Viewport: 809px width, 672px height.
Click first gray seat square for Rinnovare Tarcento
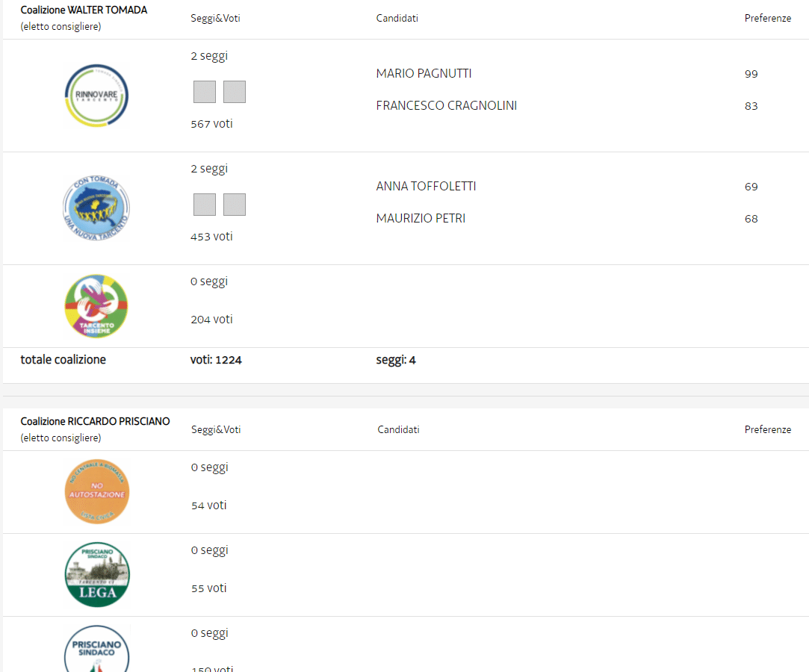click(205, 92)
